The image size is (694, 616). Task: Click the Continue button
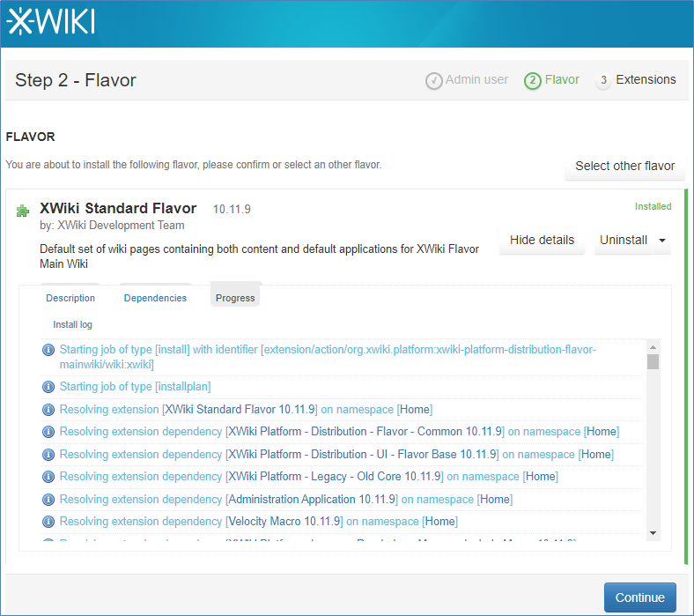pyautogui.click(x=640, y=597)
